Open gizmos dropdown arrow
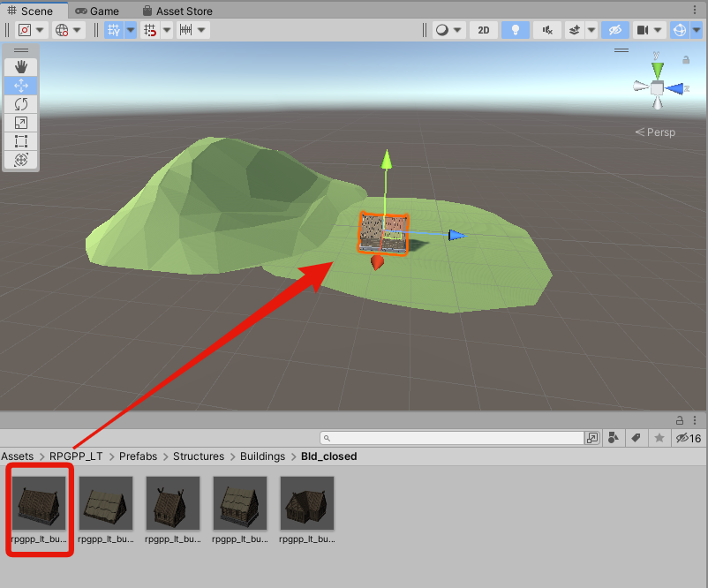This screenshot has width=708, height=588. pos(697,30)
